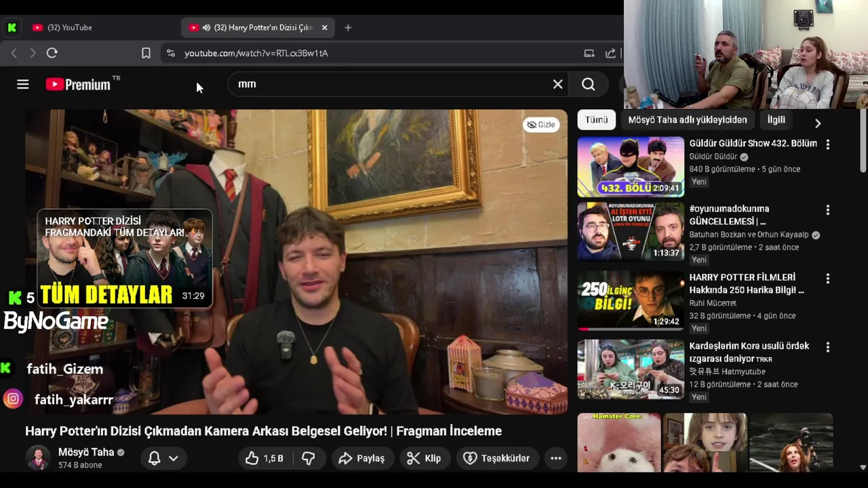Open more actions three-dot button

[556, 458]
